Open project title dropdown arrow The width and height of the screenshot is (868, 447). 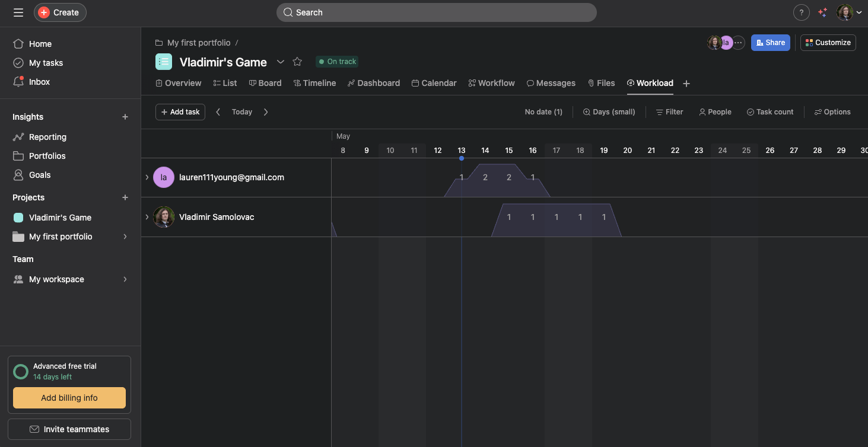(x=281, y=62)
